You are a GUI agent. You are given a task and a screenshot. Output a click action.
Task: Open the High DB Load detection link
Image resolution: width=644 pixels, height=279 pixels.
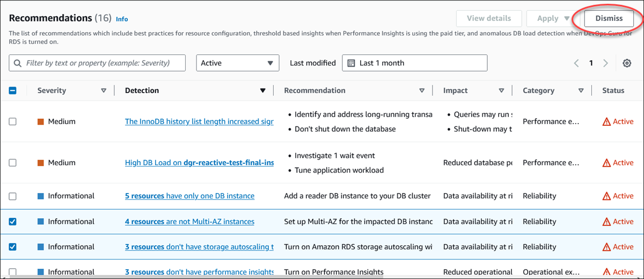199,163
